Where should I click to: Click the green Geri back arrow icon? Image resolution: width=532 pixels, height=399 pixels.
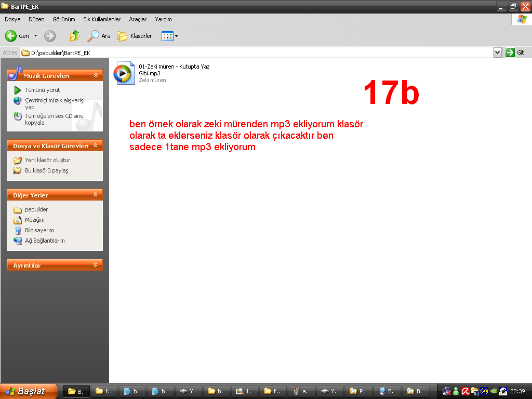tap(11, 36)
